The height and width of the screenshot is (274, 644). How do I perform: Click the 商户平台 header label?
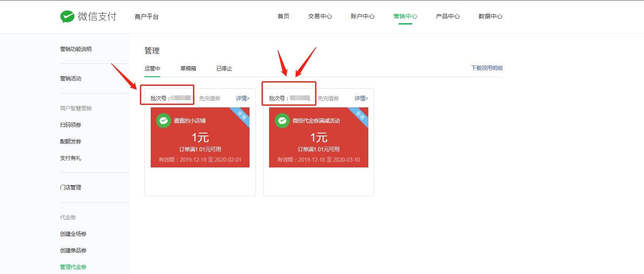click(147, 17)
